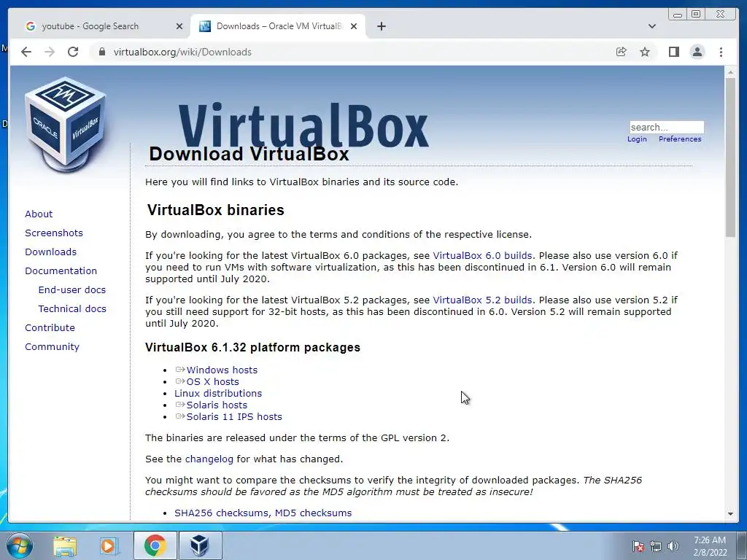Close the youtube Google Search tab
Image resolution: width=747 pixels, height=560 pixels.
179,26
